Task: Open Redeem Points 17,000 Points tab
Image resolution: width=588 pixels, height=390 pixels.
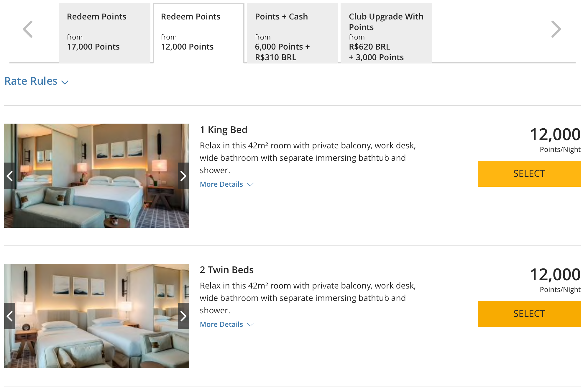Action: (x=104, y=33)
